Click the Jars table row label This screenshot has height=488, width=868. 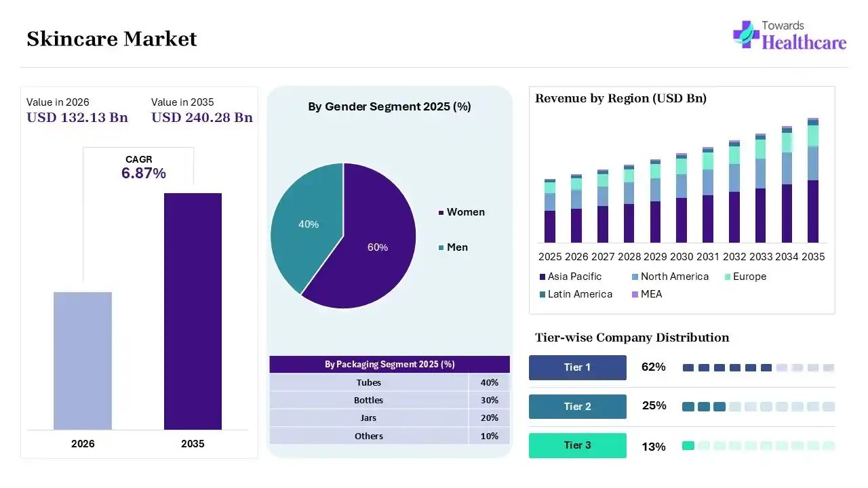(x=369, y=418)
